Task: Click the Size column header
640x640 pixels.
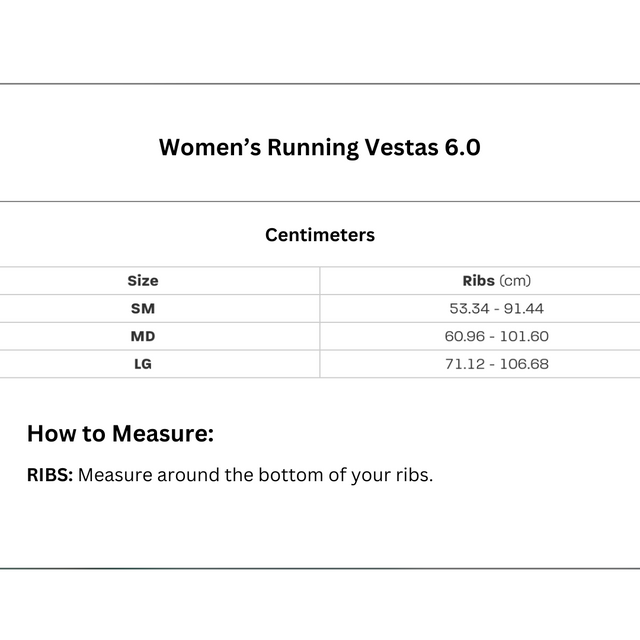Action: point(143,281)
